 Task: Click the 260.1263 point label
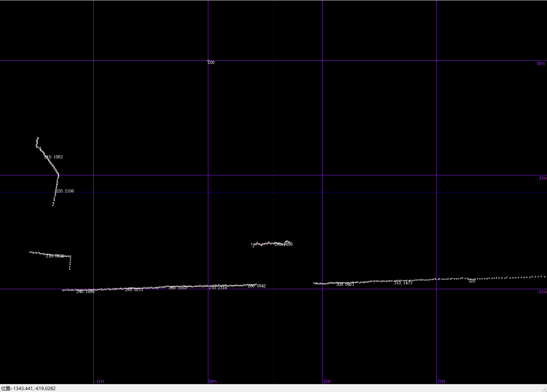(x=178, y=288)
